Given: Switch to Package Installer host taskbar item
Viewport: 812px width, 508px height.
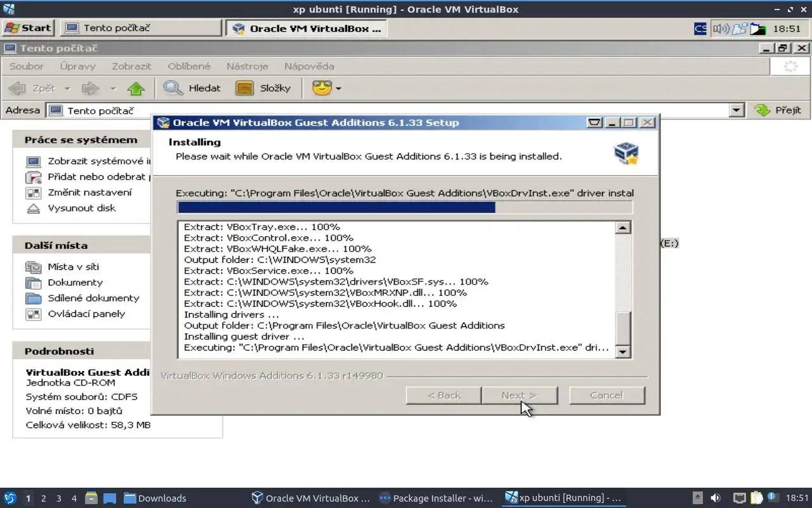Looking at the screenshot, I should click(435, 498).
